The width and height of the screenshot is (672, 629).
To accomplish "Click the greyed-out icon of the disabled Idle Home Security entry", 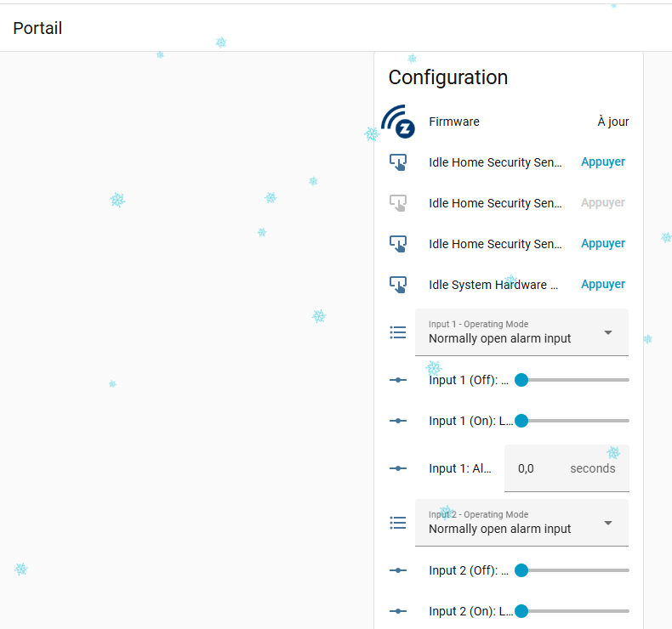I will (x=397, y=203).
